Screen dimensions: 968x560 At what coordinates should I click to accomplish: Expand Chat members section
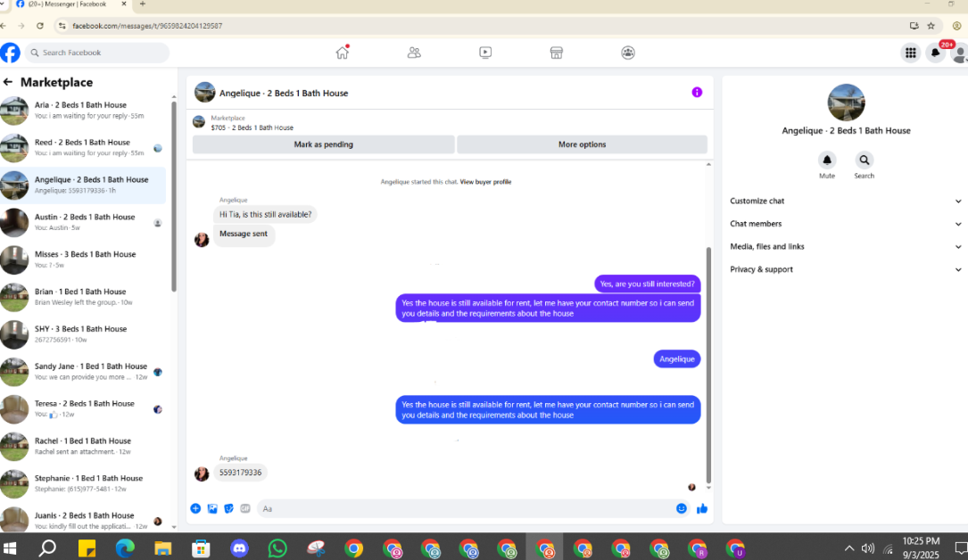(845, 224)
